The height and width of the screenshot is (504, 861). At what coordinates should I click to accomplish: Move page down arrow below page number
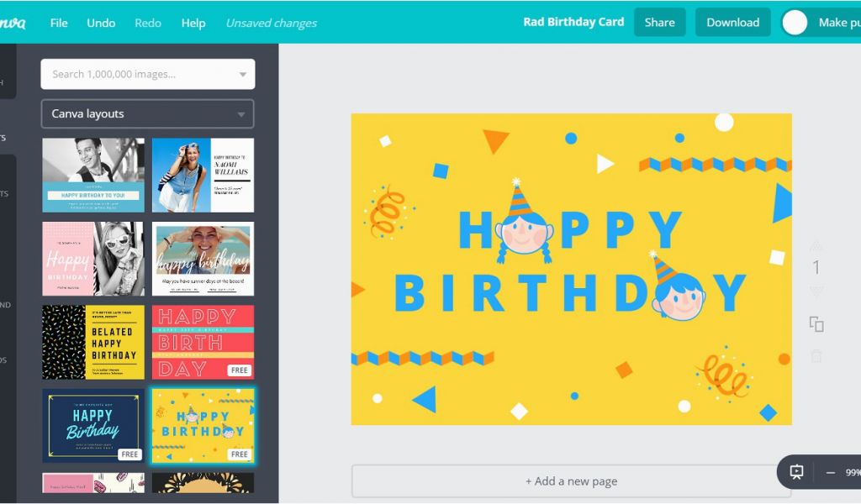tap(816, 291)
